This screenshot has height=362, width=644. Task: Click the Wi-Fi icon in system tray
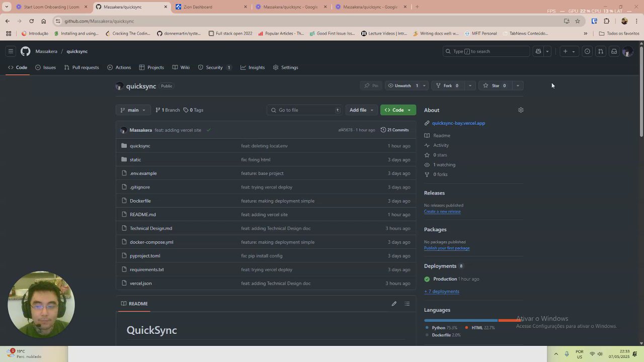592,354
